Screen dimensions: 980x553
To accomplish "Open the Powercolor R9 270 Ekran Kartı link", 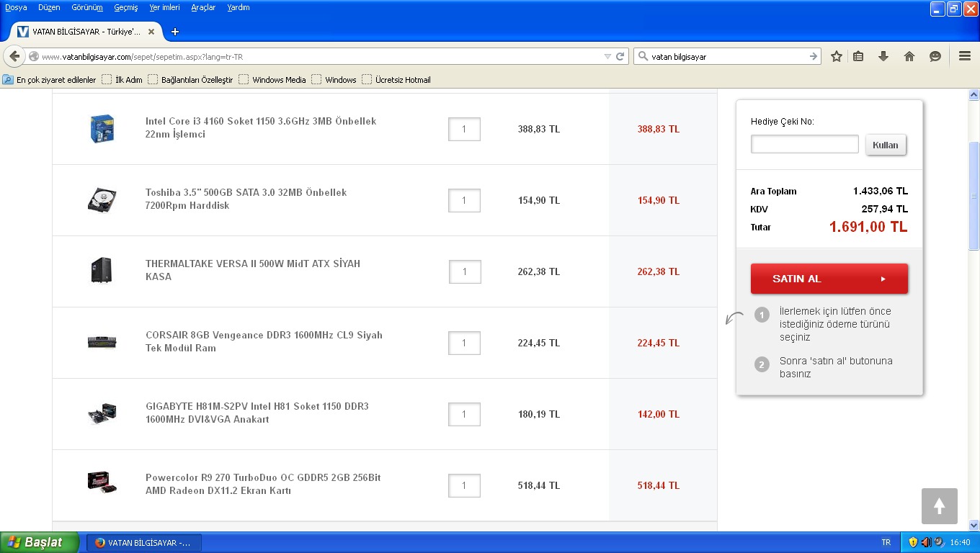I will (x=263, y=485).
